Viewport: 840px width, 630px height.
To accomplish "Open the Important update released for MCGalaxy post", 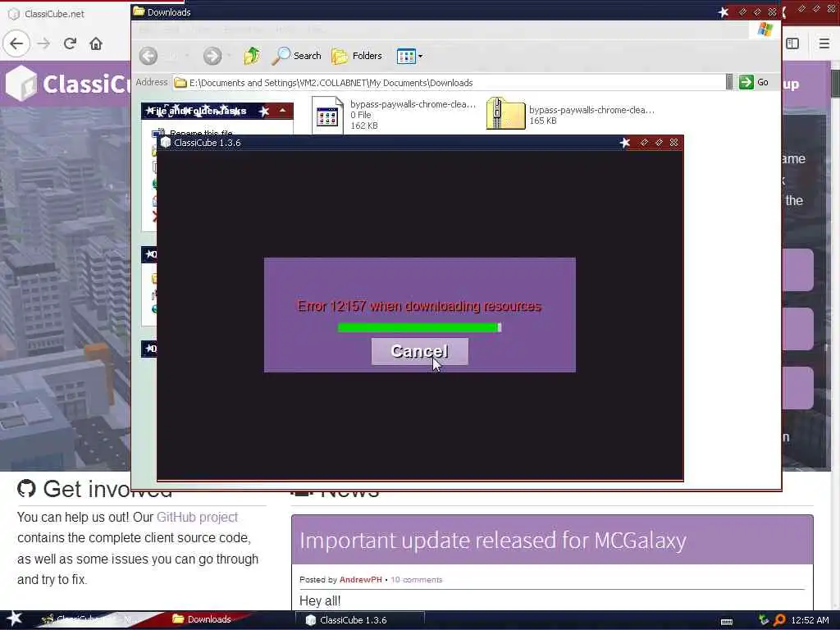I will pyautogui.click(x=493, y=540).
